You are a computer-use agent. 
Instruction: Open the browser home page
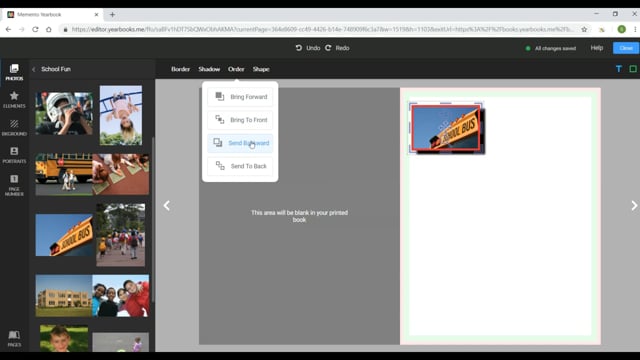click(49, 29)
